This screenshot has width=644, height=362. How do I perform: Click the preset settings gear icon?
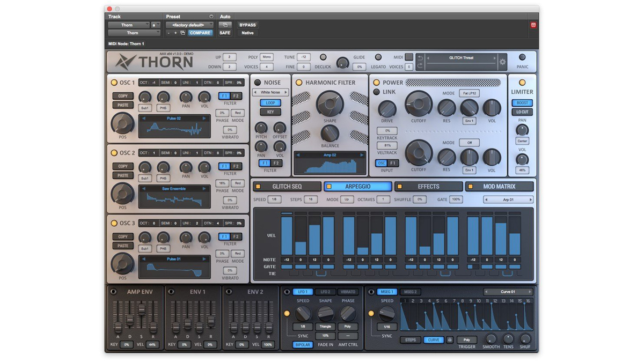click(502, 62)
